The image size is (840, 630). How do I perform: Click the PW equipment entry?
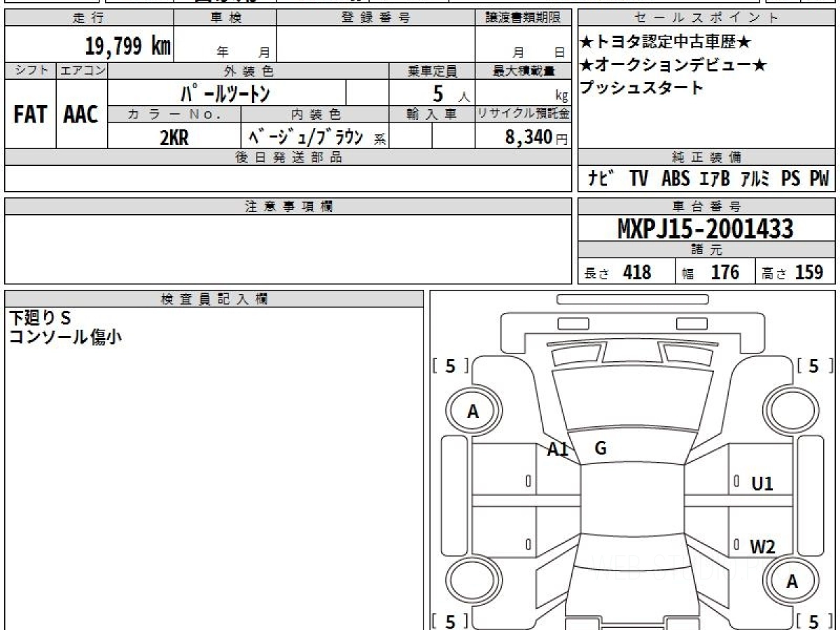click(819, 178)
